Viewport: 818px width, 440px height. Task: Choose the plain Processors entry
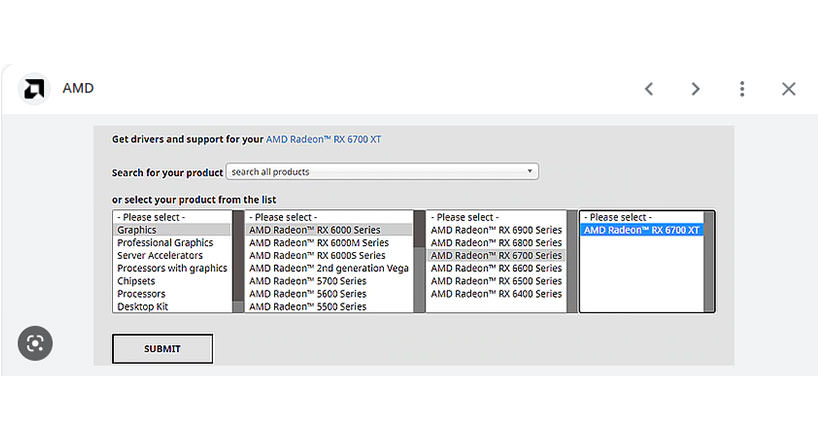(x=172, y=294)
